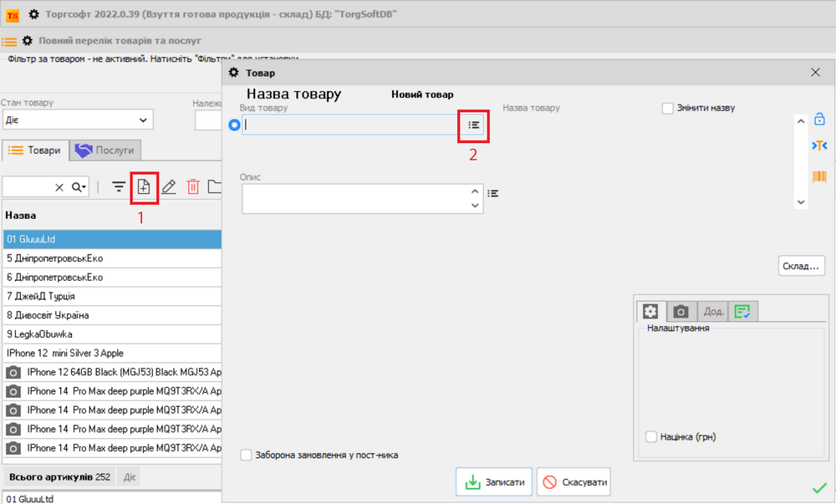The image size is (836, 504).
Task: Click the blue padlock icon
Action: click(x=819, y=120)
